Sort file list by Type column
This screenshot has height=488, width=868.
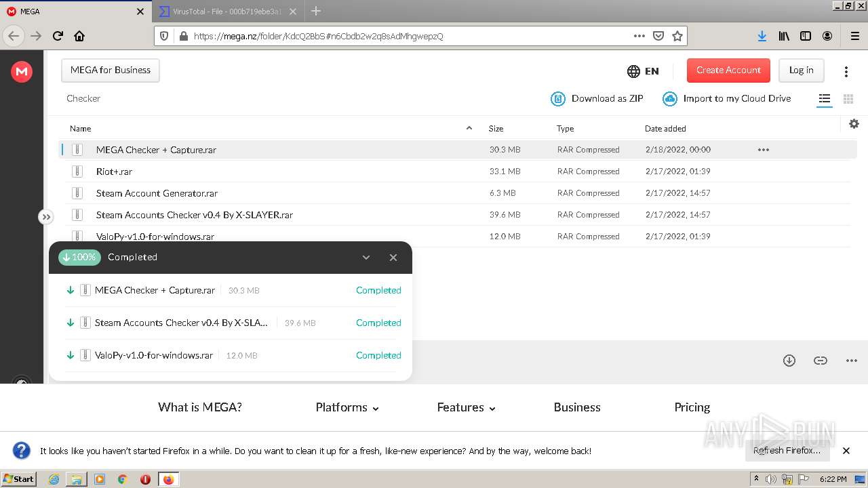coord(565,128)
